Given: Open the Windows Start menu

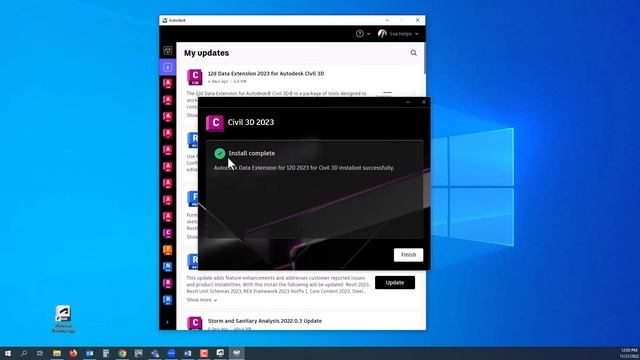Looking at the screenshot, I should coord(8,353).
